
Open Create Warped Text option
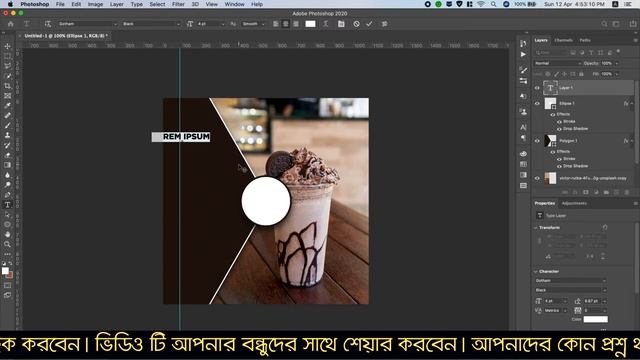coord(325,24)
